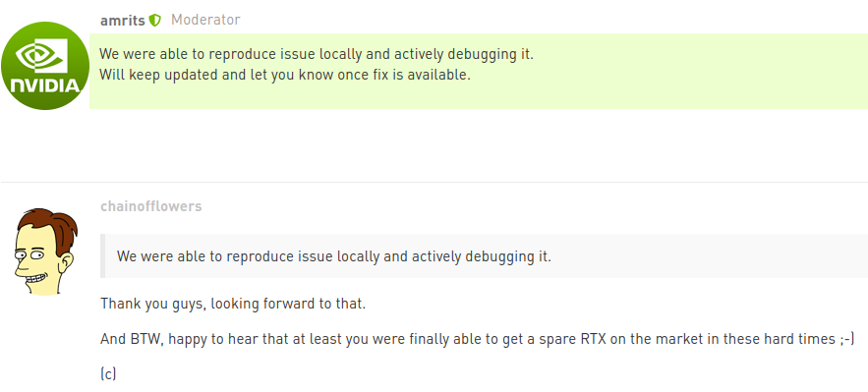Click 'Thank you guys, looking forward' line

(233, 304)
